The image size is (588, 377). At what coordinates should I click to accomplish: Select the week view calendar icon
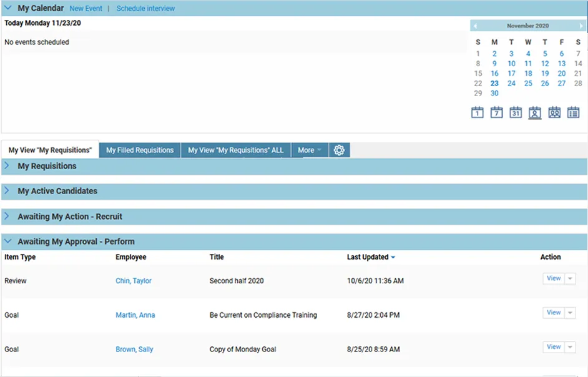coord(496,114)
